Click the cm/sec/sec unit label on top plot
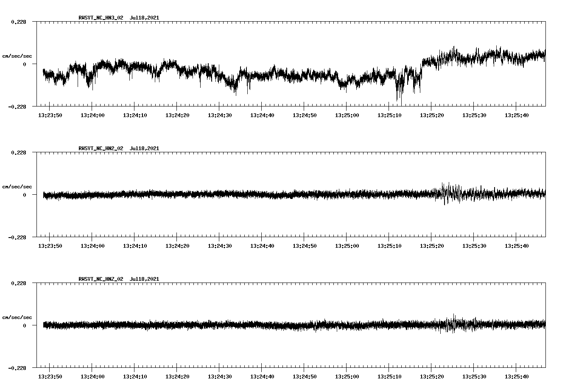The width and height of the screenshot is (576, 392). coord(17,56)
